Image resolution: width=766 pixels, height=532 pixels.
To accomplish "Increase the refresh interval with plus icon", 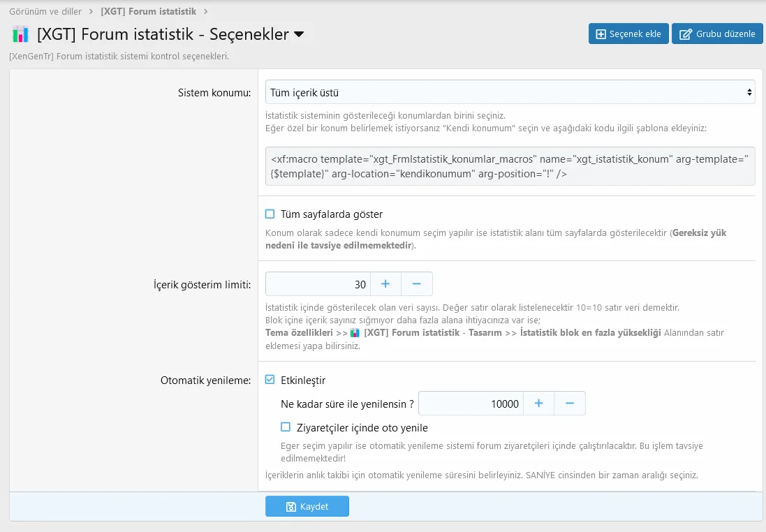I will tap(538, 404).
